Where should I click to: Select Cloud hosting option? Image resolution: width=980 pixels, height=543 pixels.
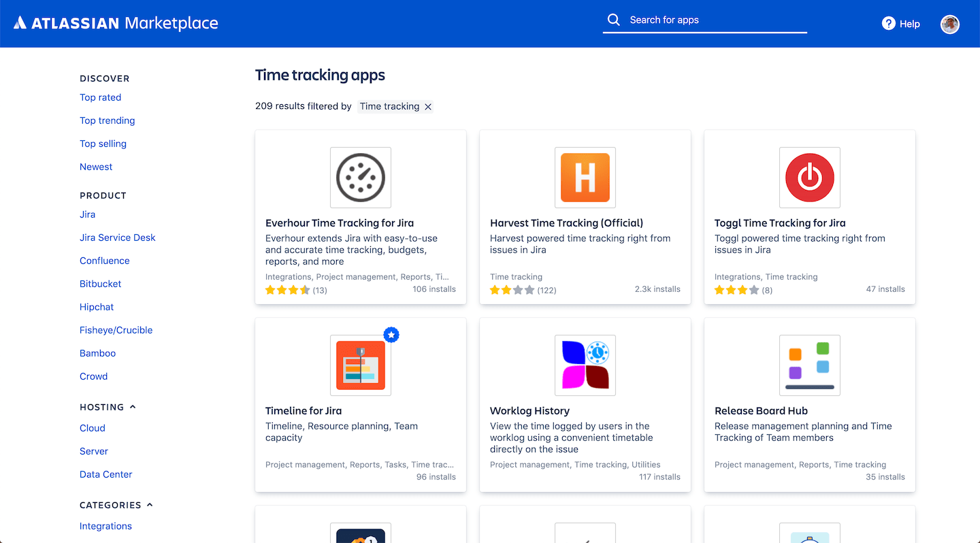pos(92,428)
